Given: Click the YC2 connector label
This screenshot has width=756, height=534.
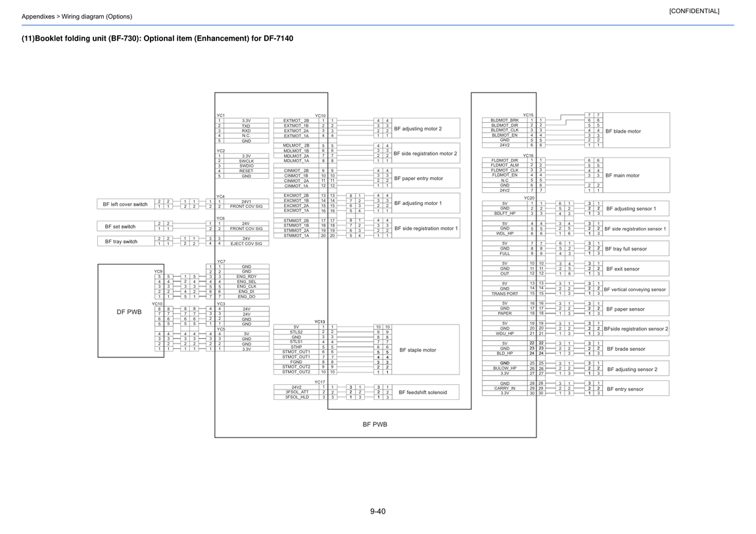Looking at the screenshot, I should pyautogui.click(x=220, y=150).
